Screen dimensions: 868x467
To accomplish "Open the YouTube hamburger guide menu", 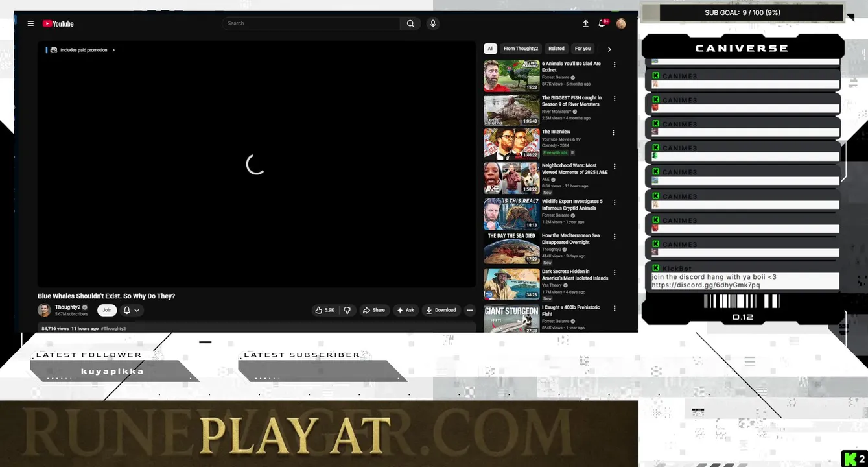I will 30,23.
